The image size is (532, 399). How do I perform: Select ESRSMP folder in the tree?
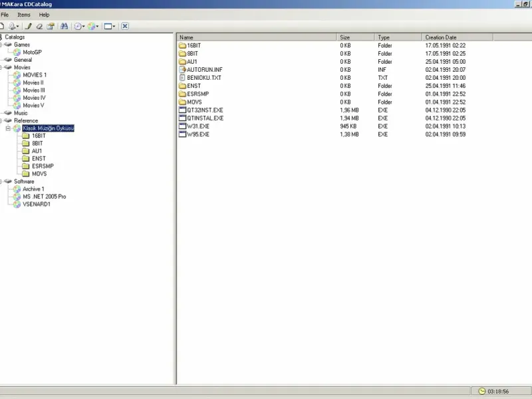[x=43, y=166]
